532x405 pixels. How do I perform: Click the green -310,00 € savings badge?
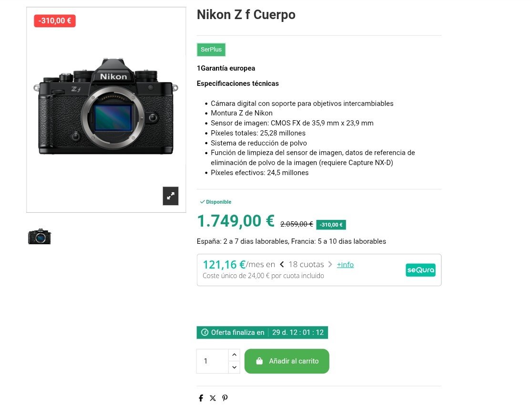click(x=331, y=225)
